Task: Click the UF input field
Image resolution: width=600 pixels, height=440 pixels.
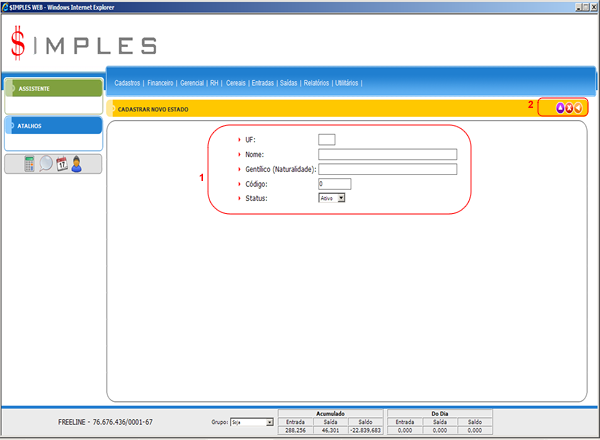Action: [326, 139]
